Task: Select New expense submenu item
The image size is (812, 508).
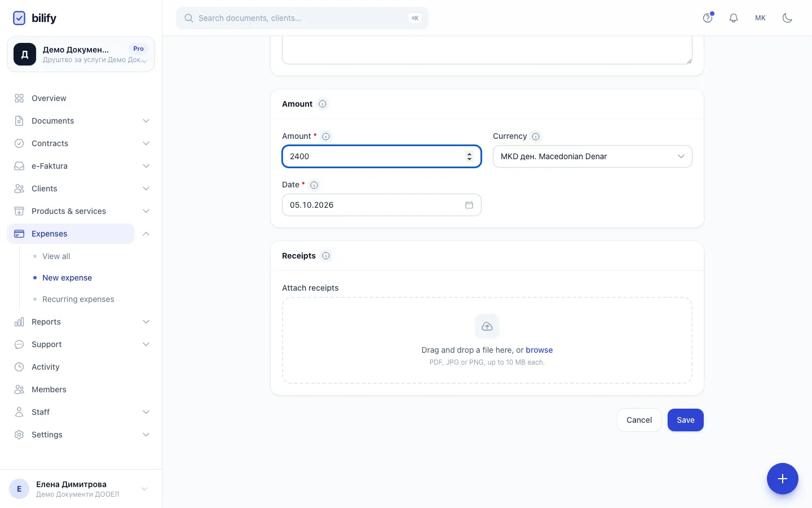Action: [x=67, y=278]
